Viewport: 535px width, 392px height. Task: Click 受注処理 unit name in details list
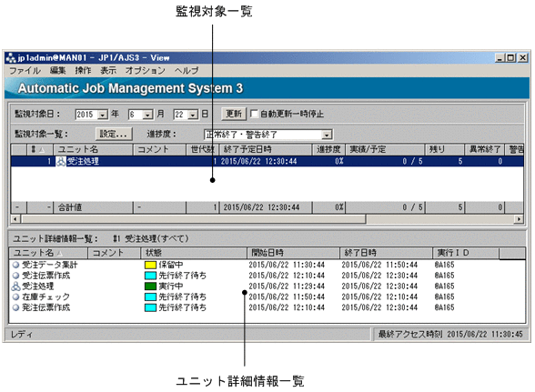point(38,286)
